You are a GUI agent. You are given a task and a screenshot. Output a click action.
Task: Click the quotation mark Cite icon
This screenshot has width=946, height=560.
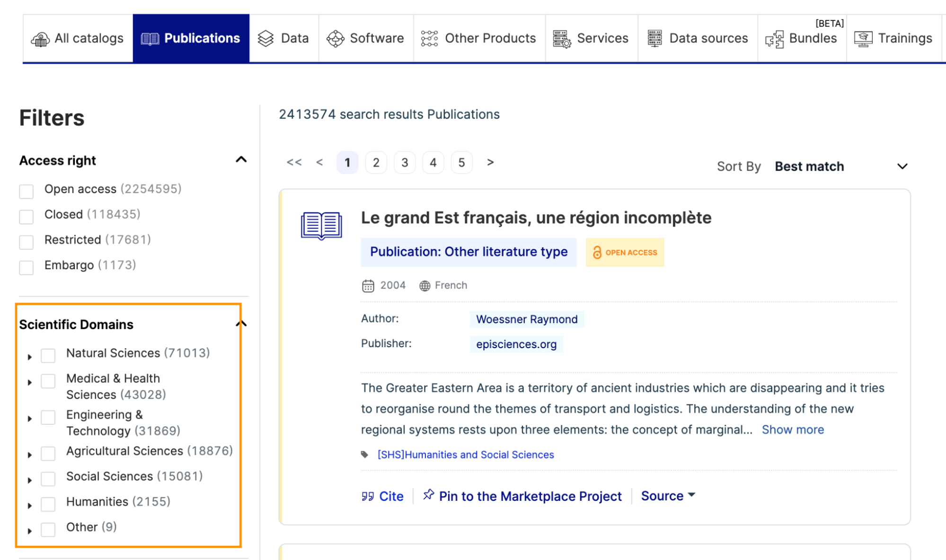point(368,496)
